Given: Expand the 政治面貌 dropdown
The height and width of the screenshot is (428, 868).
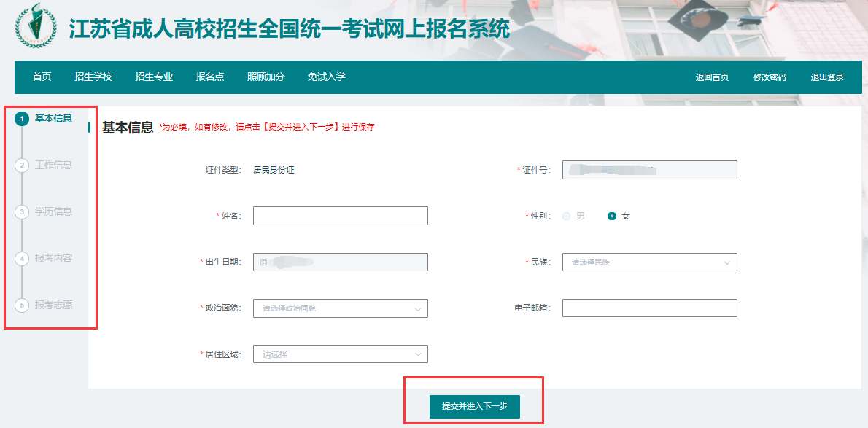Looking at the screenshot, I should [340, 308].
